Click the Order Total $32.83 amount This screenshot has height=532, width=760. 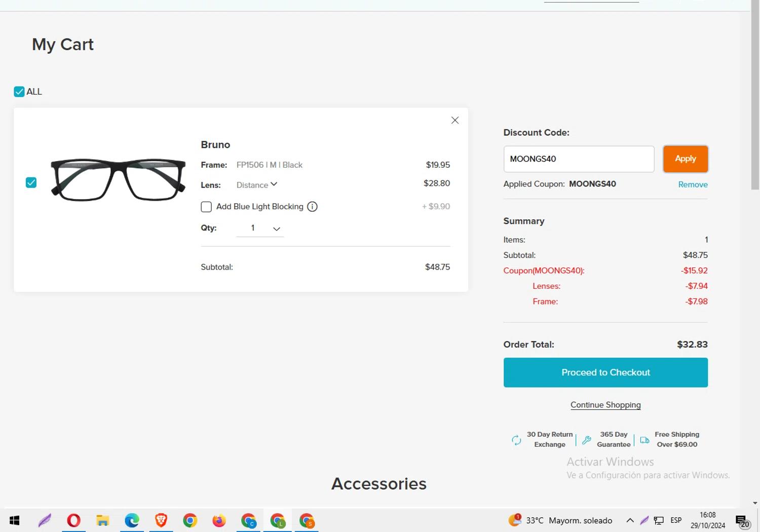click(692, 345)
